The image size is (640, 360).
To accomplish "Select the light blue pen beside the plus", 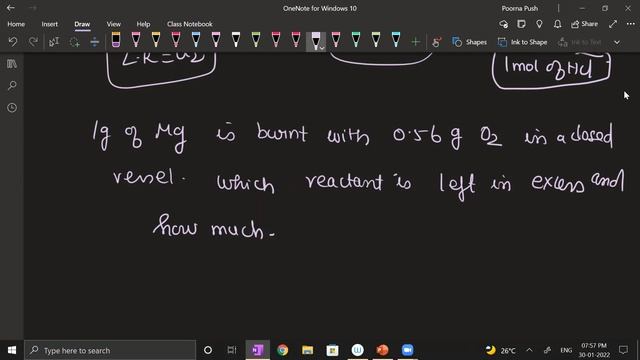I will pos(396,40).
